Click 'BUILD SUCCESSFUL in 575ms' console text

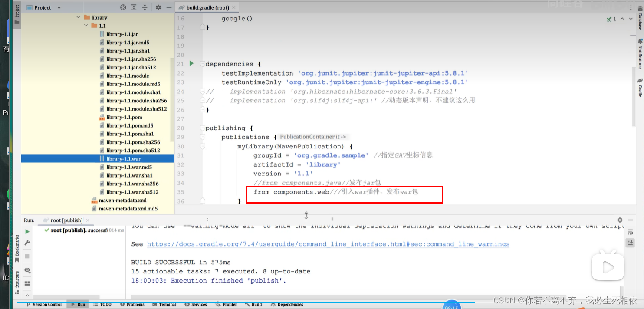pos(181,263)
